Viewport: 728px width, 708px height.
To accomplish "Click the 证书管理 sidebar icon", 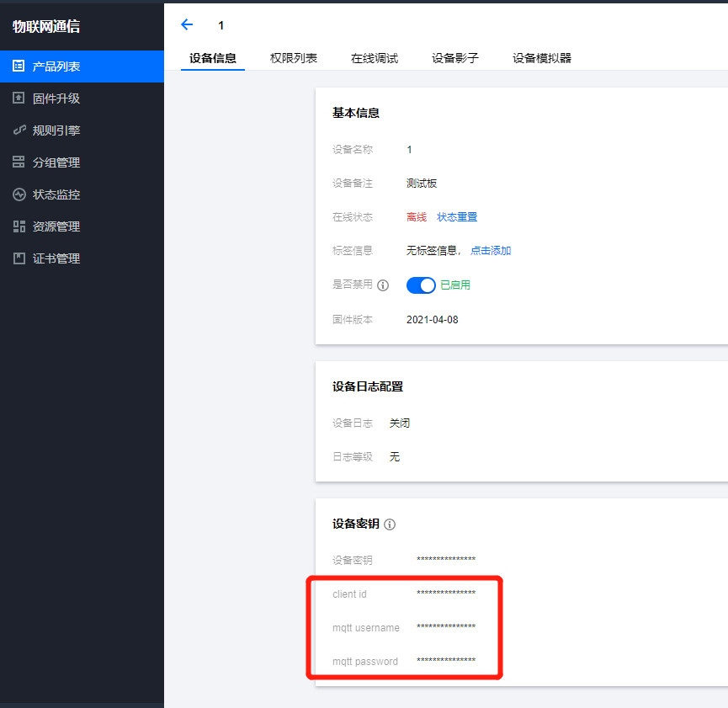I will coord(19,258).
